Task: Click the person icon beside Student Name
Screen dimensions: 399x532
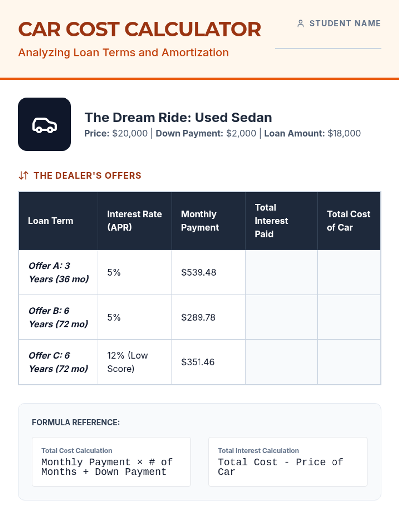Action: tap(300, 24)
